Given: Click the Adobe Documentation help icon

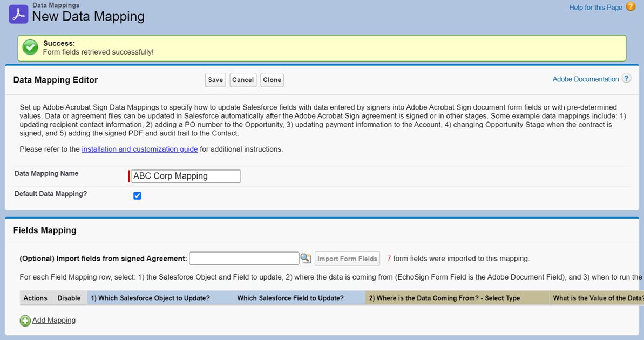Looking at the screenshot, I should tap(626, 78).
